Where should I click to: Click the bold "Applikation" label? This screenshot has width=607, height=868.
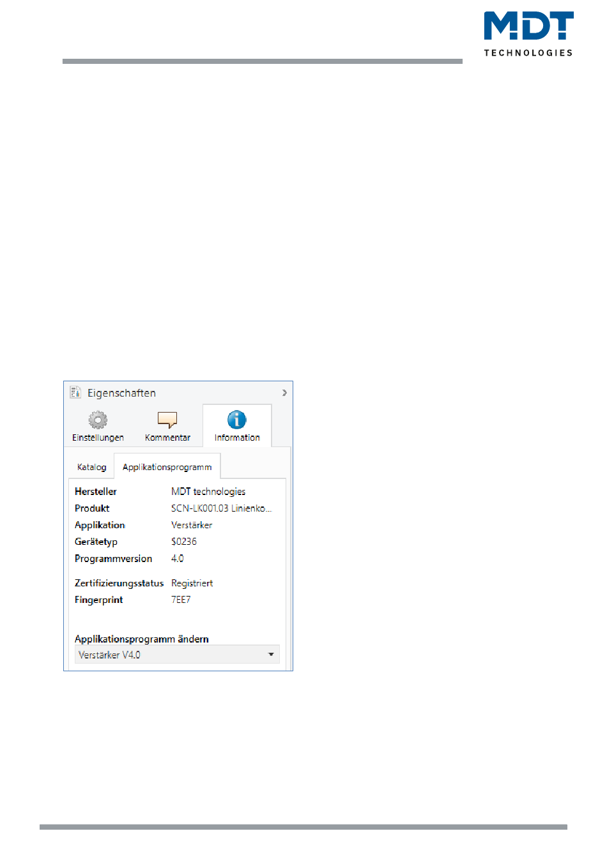pyautogui.click(x=100, y=525)
